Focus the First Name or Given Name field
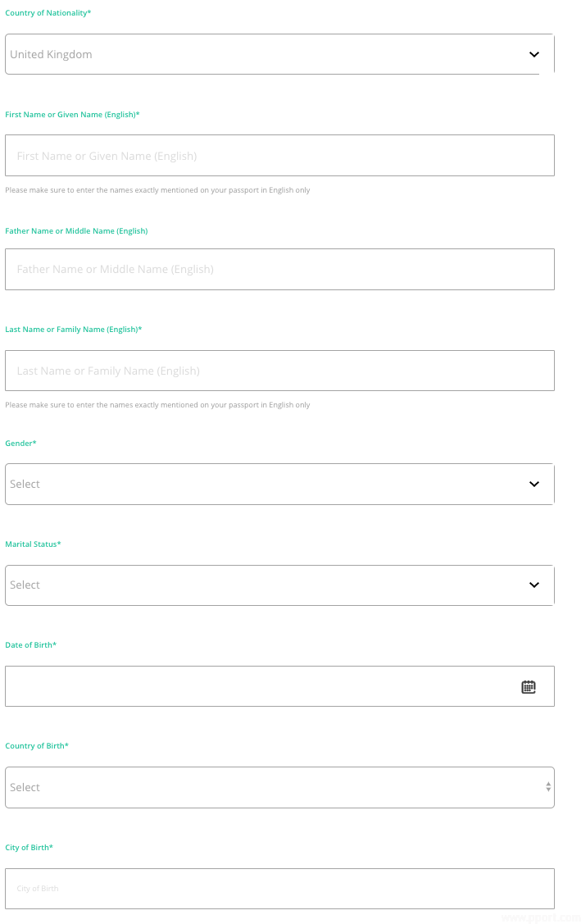 279,156
